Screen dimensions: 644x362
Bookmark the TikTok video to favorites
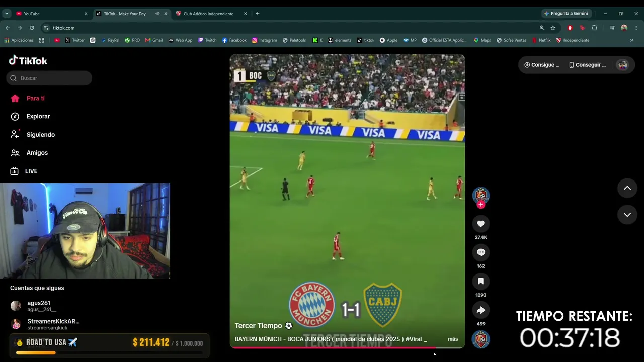point(480,281)
